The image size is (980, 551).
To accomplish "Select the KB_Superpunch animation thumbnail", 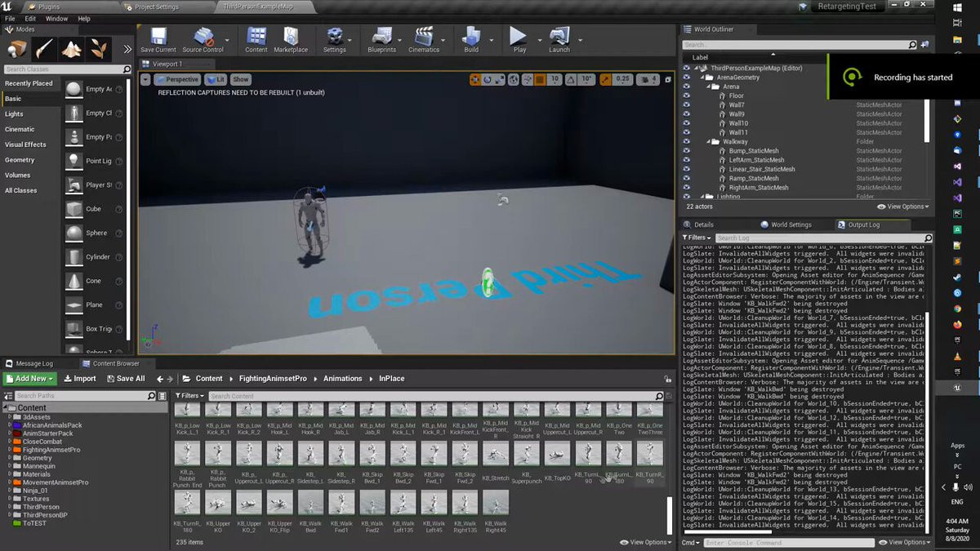I will pos(526,455).
